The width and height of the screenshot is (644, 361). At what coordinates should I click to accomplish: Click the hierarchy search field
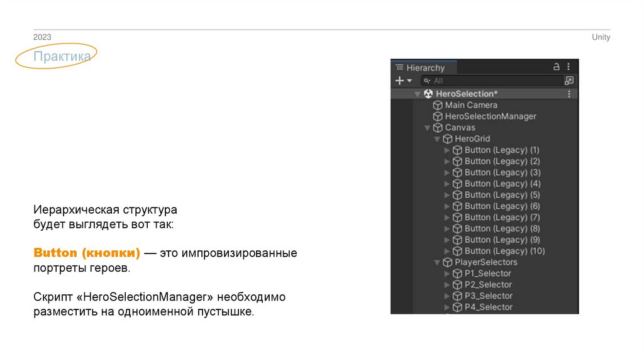494,81
